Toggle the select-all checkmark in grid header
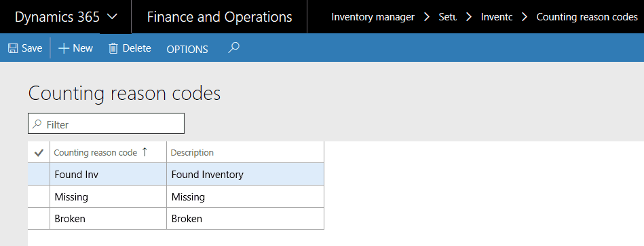The width and height of the screenshot is (644, 246). 39,153
